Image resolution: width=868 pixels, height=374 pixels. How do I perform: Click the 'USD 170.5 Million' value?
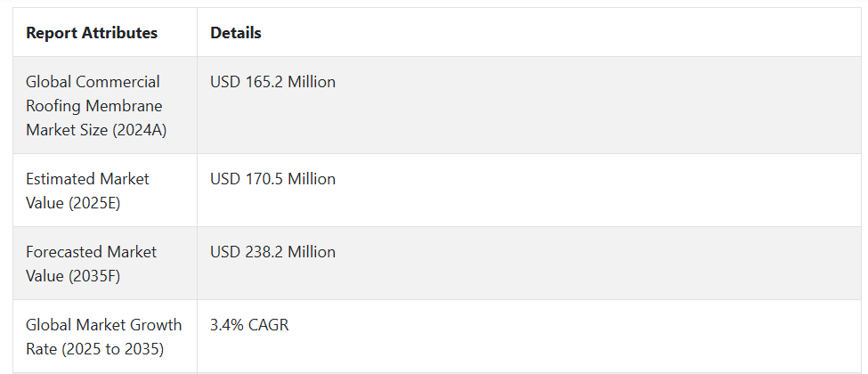tap(272, 179)
